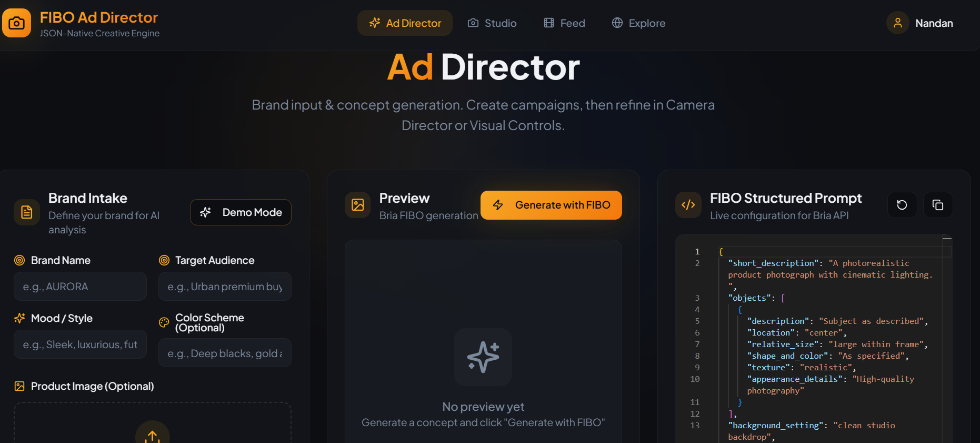Click into the Mood / Style field

point(80,344)
